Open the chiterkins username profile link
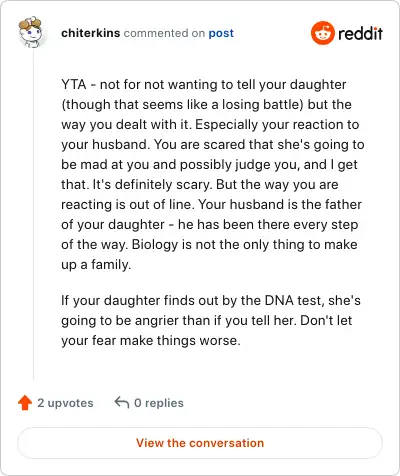Viewport: 400px width, 476px height. [90, 33]
